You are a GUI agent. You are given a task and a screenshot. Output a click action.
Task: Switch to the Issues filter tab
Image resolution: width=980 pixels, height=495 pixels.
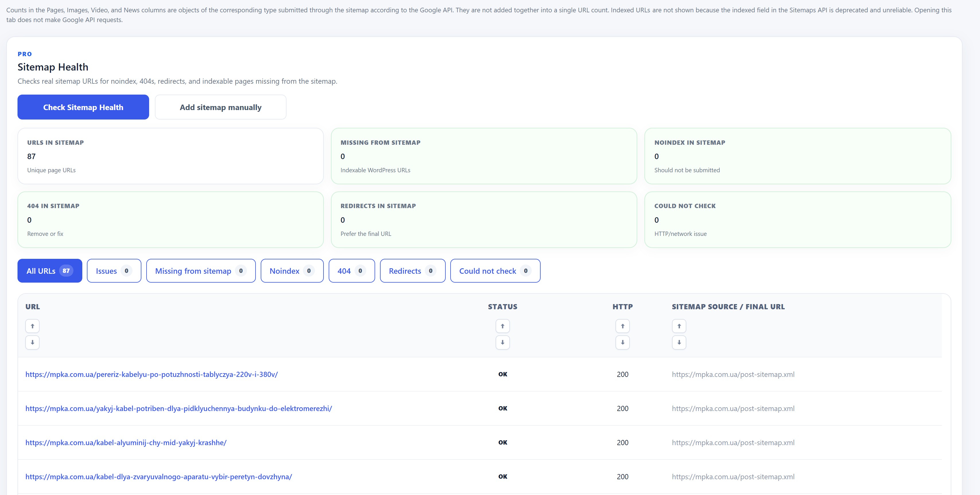pyautogui.click(x=114, y=271)
